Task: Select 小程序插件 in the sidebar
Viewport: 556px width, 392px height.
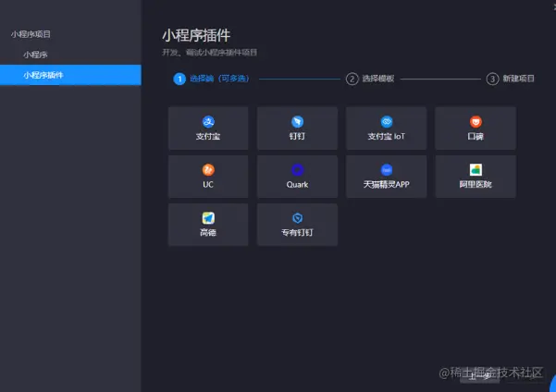Action: pyautogui.click(x=70, y=75)
